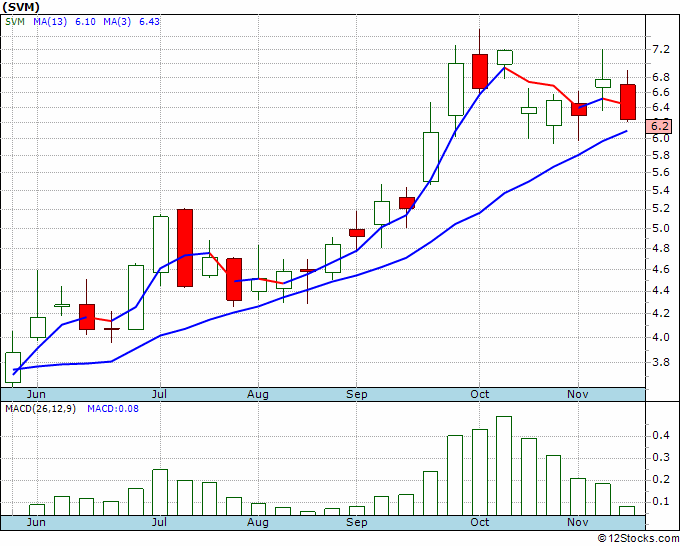Click the 5.4 price axis label
The height and width of the screenshot is (546, 680).
coord(661,190)
